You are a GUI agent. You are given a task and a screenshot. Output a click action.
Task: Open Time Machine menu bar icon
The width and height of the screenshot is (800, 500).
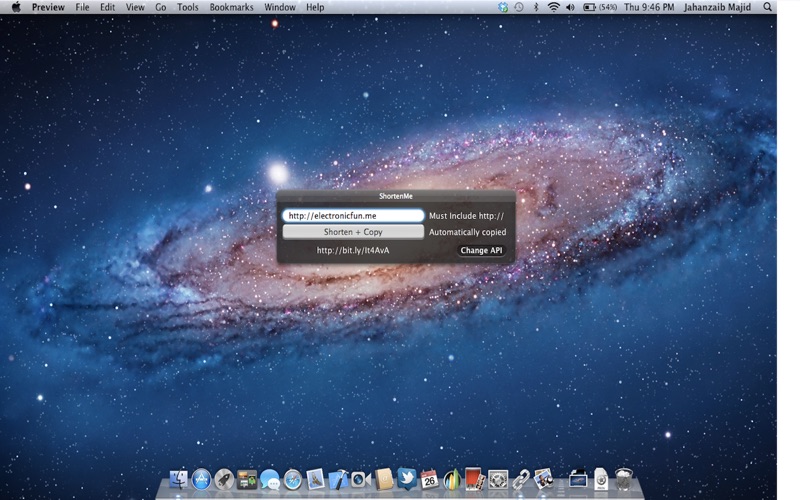519,7
